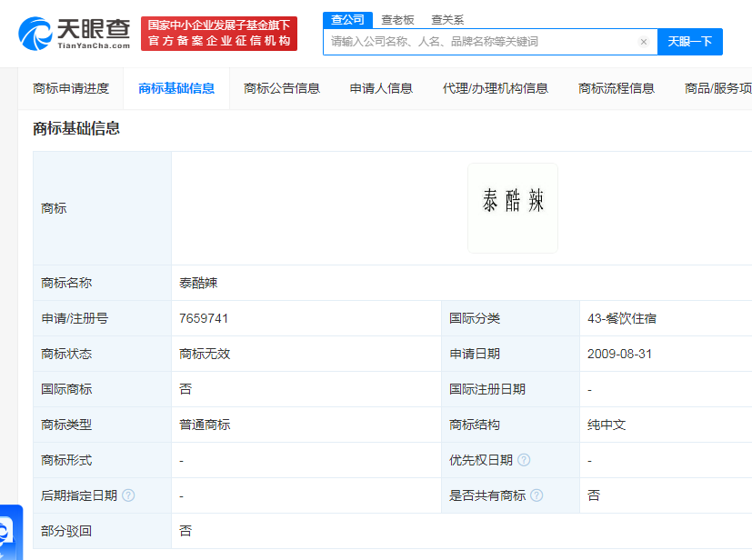The width and height of the screenshot is (752, 560).
Task: Clear the search box with the X icon
Action: 644,42
